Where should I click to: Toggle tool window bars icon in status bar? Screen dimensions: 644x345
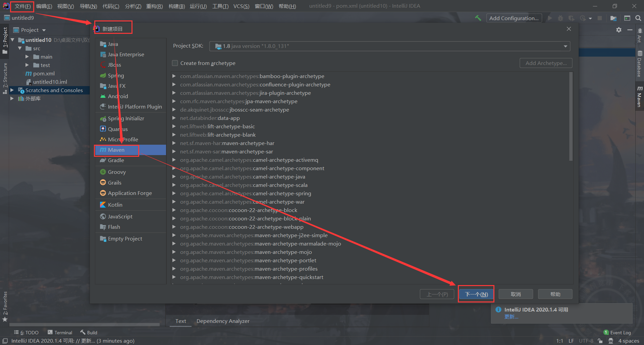(5, 341)
